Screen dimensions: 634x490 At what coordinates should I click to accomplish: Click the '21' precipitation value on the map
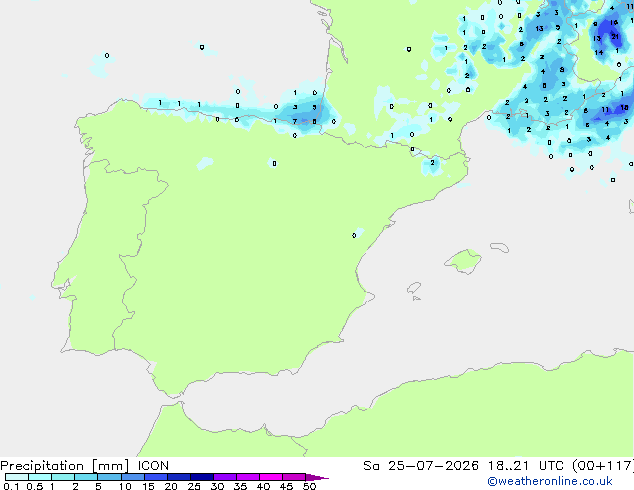[615, 37]
